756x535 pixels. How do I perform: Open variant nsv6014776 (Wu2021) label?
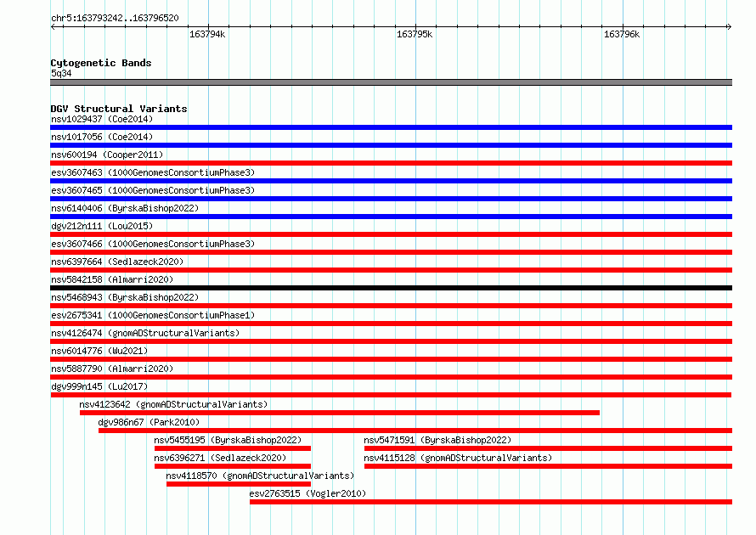(99, 351)
